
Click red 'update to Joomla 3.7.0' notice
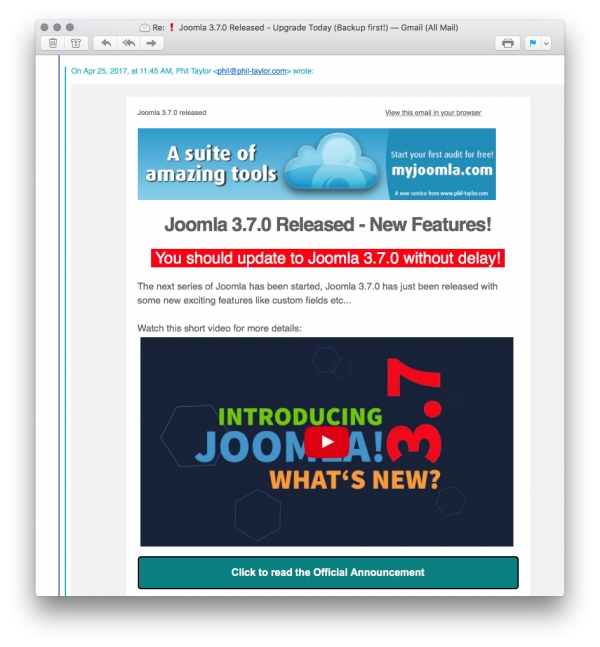(328, 258)
